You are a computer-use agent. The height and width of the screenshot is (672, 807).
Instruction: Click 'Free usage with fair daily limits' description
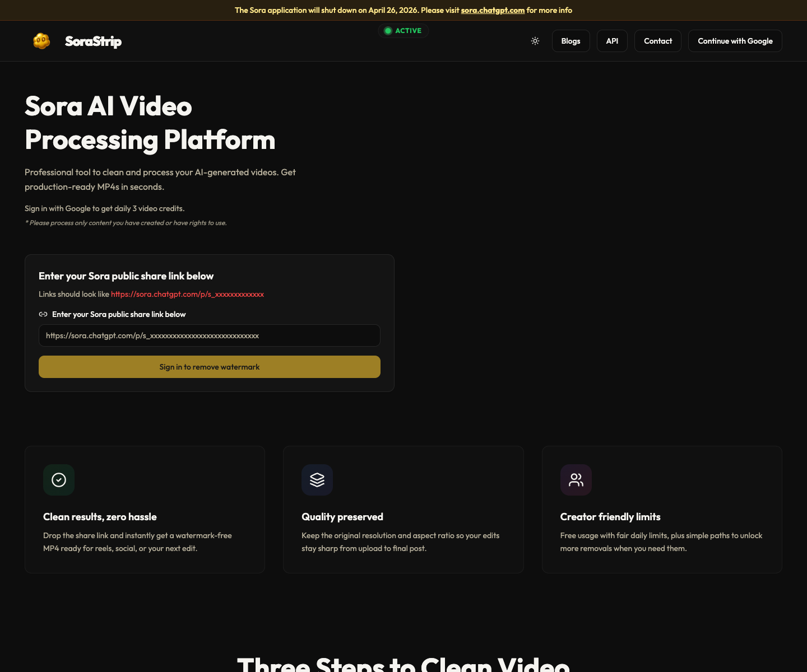click(x=661, y=542)
